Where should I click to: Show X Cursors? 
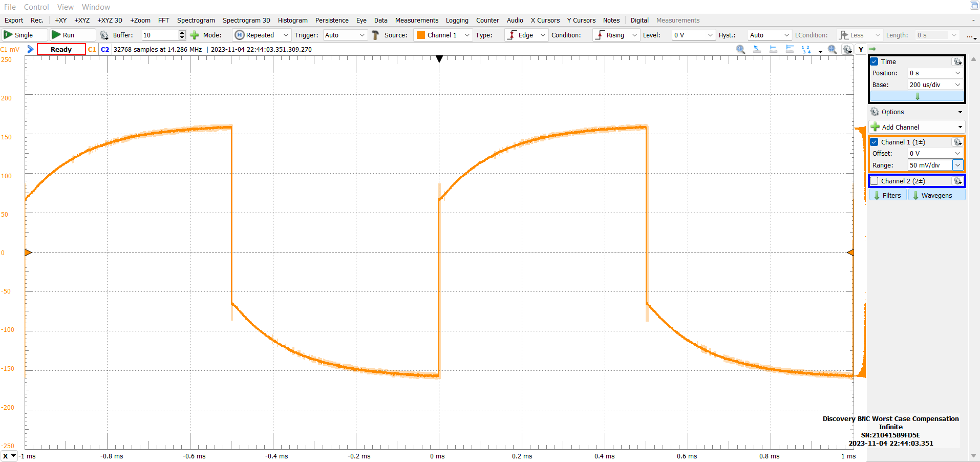pos(545,20)
